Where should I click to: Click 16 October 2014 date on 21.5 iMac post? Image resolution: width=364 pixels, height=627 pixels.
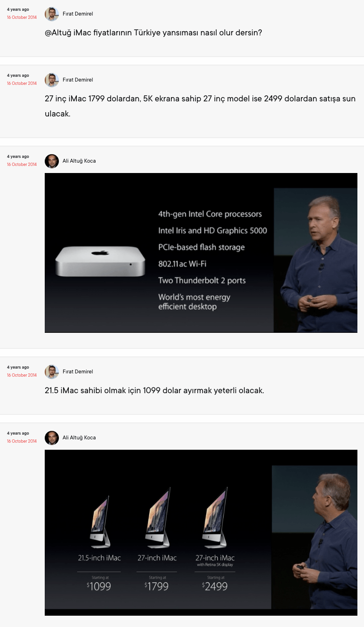(22, 375)
